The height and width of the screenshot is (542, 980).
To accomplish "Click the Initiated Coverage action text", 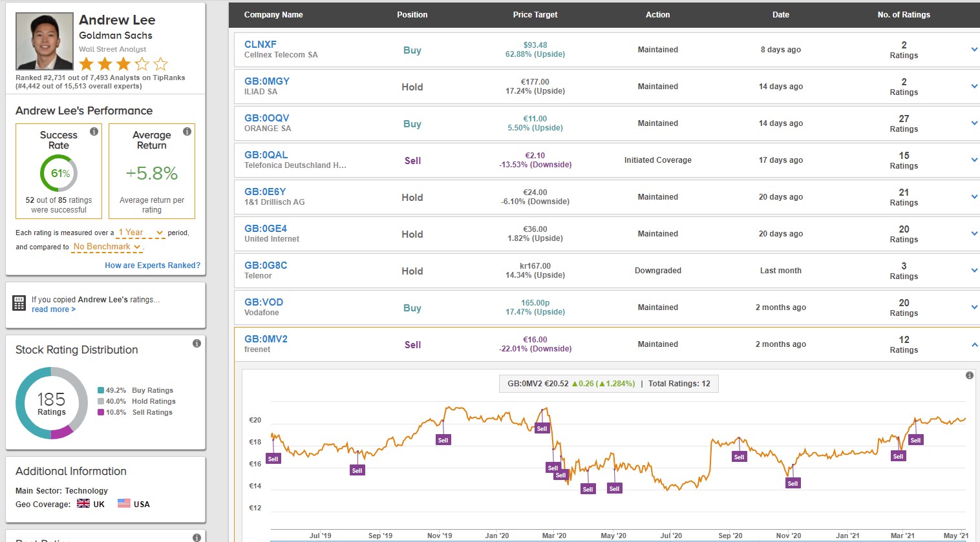I will [658, 160].
